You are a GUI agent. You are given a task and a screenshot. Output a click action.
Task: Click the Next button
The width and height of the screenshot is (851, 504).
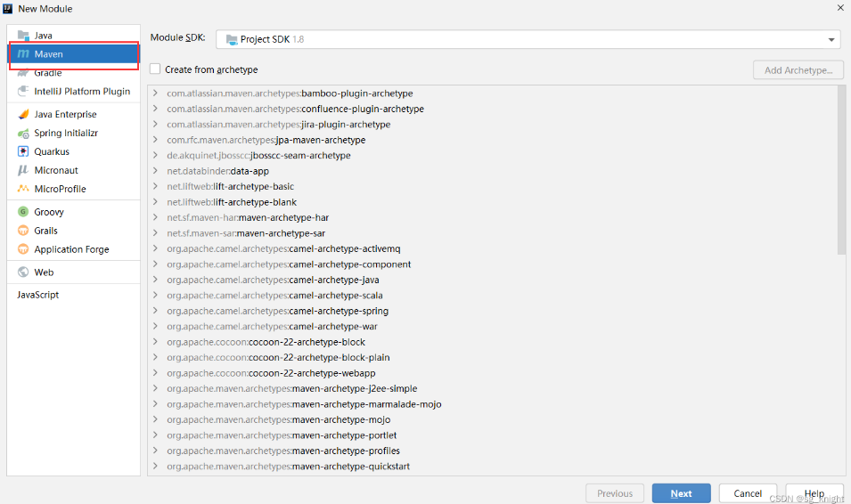(x=681, y=493)
